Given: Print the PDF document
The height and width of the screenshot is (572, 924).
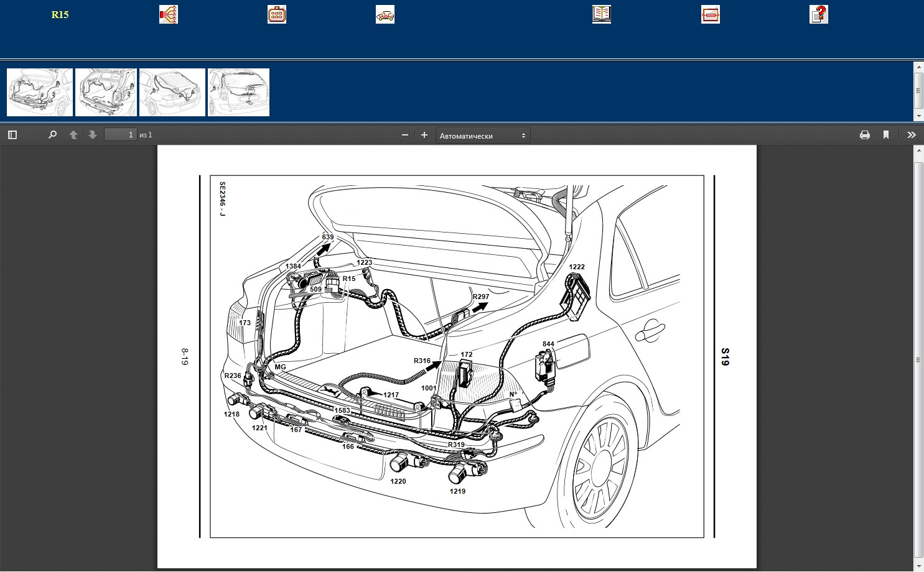Looking at the screenshot, I should [x=865, y=135].
